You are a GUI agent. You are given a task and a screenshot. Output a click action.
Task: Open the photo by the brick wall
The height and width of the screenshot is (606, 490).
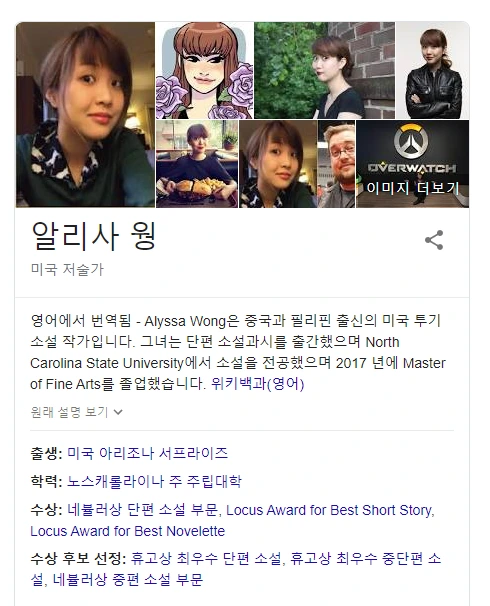[325, 70]
